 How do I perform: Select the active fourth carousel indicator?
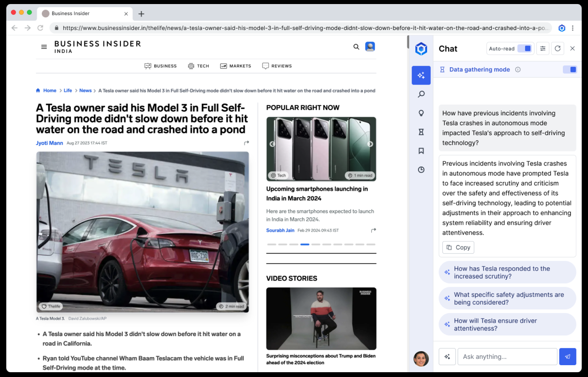(305, 244)
